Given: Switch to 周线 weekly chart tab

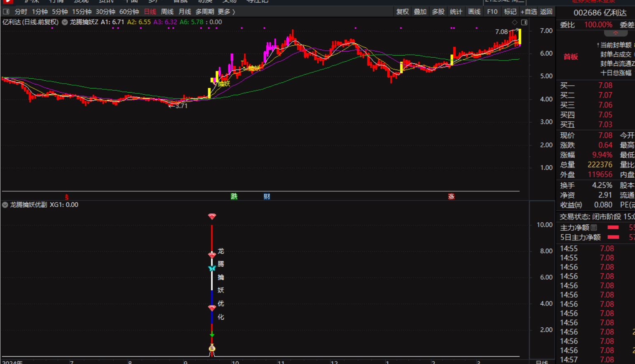Looking at the screenshot, I should [167, 12].
